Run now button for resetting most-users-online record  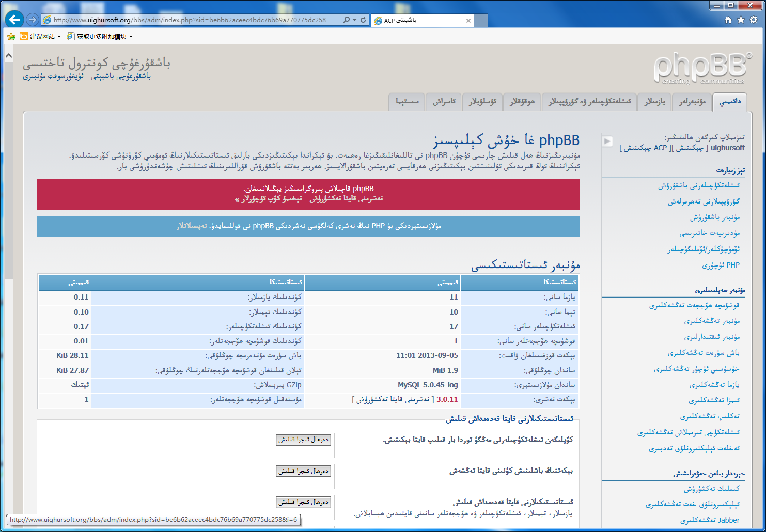303,440
